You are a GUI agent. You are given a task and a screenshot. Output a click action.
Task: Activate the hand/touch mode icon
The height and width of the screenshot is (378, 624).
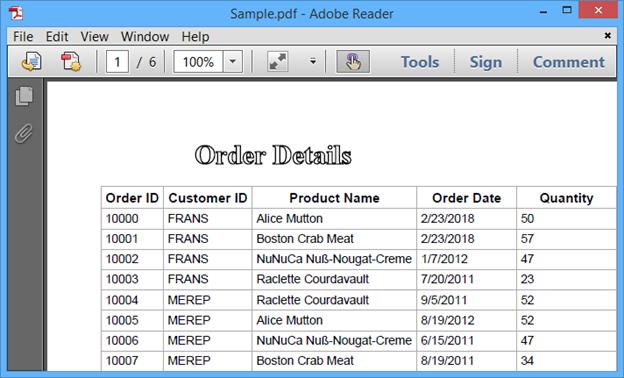tap(353, 62)
